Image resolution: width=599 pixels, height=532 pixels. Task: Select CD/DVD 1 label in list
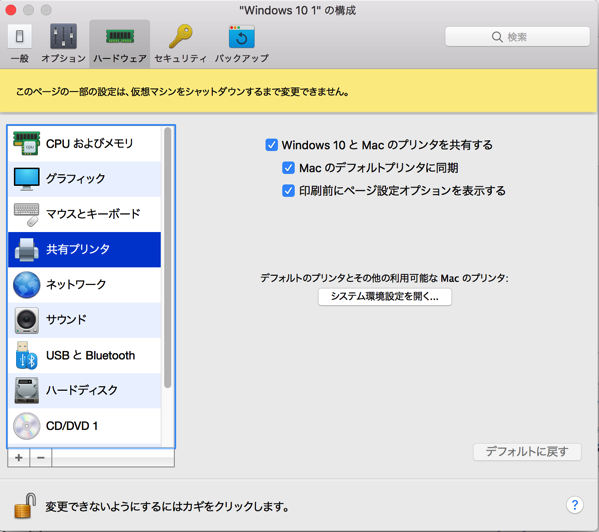pyautogui.click(x=72, y=426)
